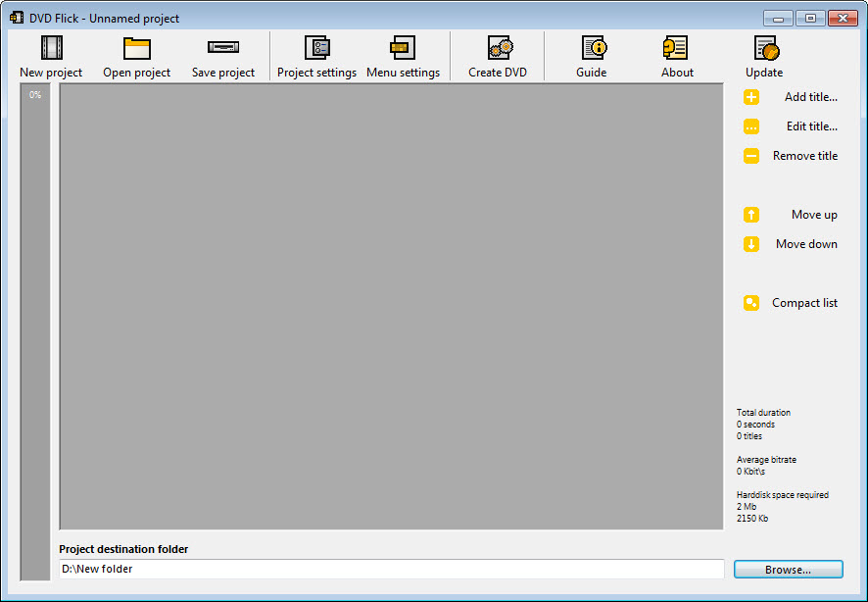Viewport: 868px width, 602px height.
Task: Browse for the project destination folder
Action: [789, 570]
